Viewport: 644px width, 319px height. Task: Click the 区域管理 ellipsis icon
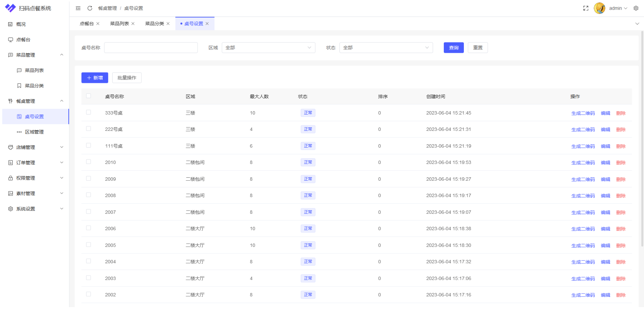[19, 132]
